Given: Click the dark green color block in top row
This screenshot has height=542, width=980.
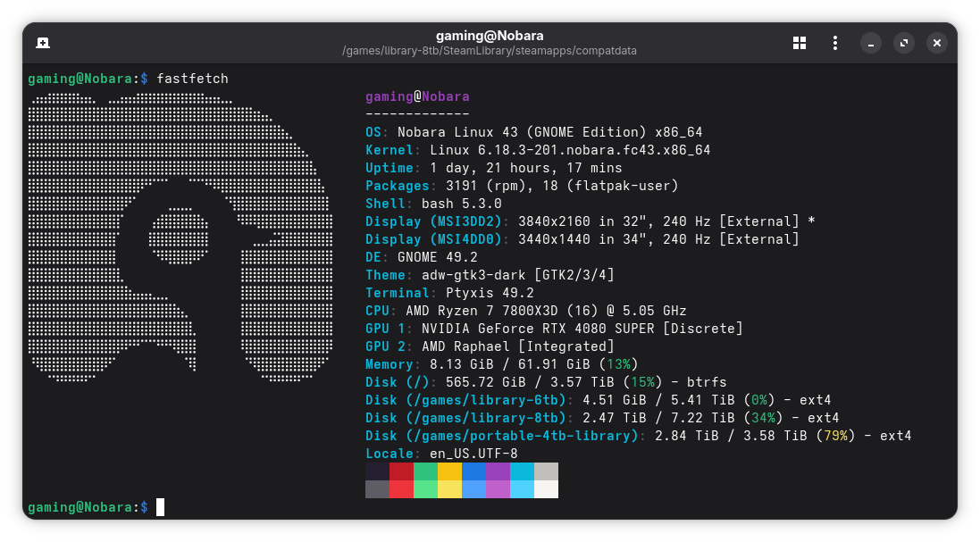Looking at the screenshot, I should (x=425, y=471).
